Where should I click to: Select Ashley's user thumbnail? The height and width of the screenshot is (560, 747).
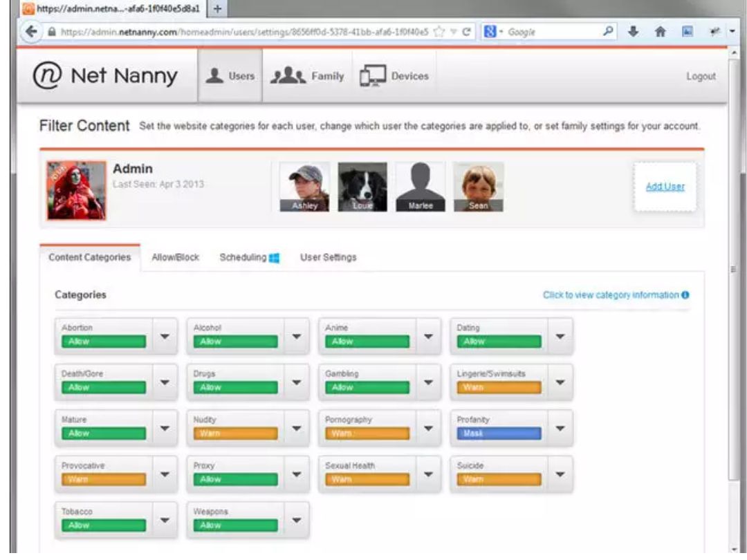coord(304,187)
